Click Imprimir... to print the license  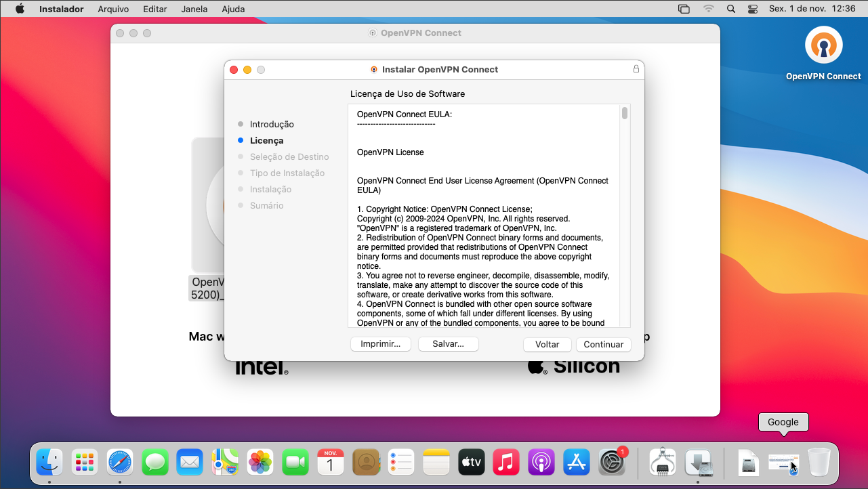click(x=380, y=344)
